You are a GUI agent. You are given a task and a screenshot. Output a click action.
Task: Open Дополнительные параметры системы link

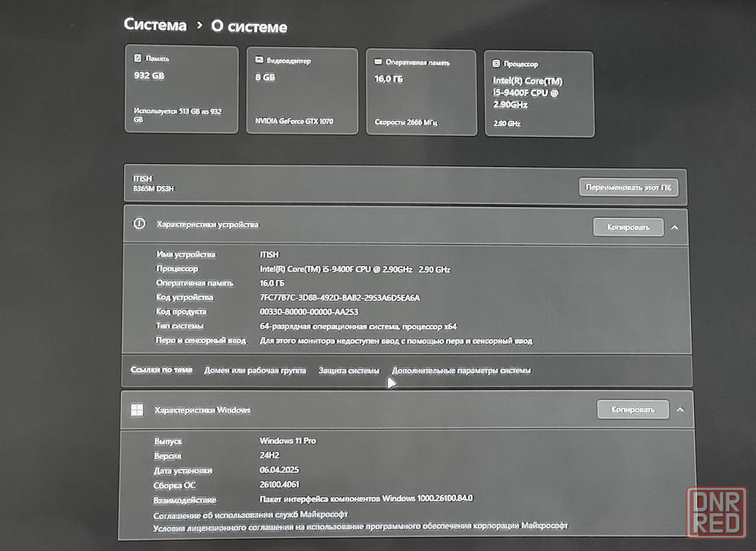[x=461, y=370]
